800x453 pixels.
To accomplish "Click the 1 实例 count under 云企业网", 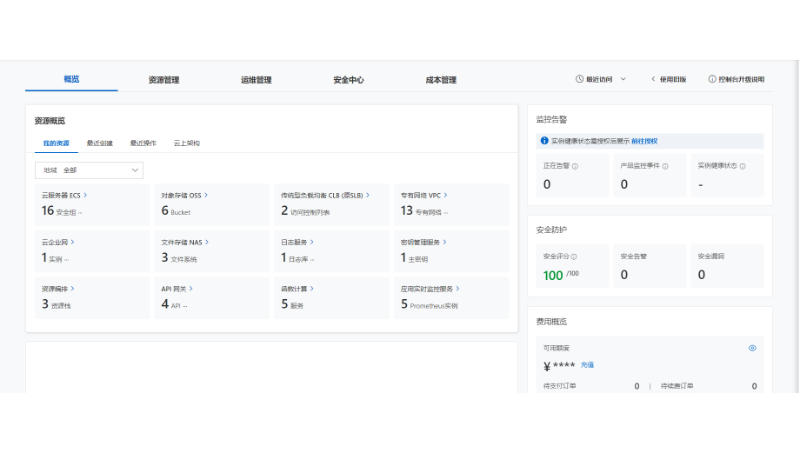I will 55,258.
